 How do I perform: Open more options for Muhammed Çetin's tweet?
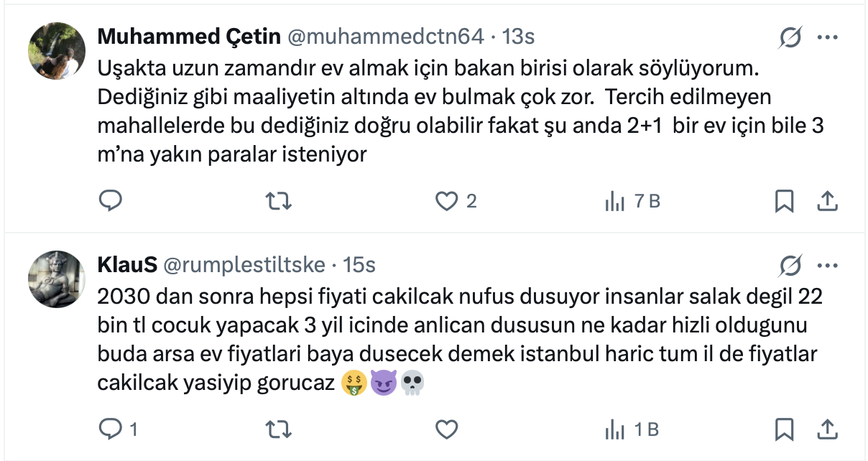coord(828,37)
